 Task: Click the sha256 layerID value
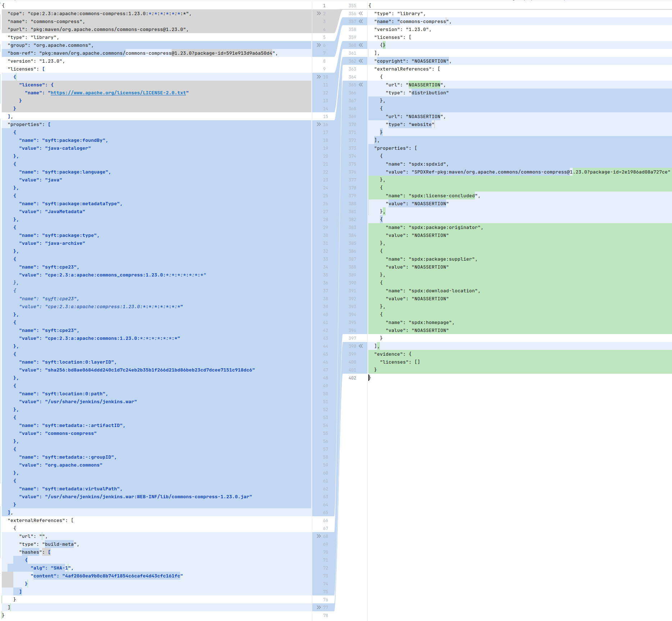pos(150,370)
